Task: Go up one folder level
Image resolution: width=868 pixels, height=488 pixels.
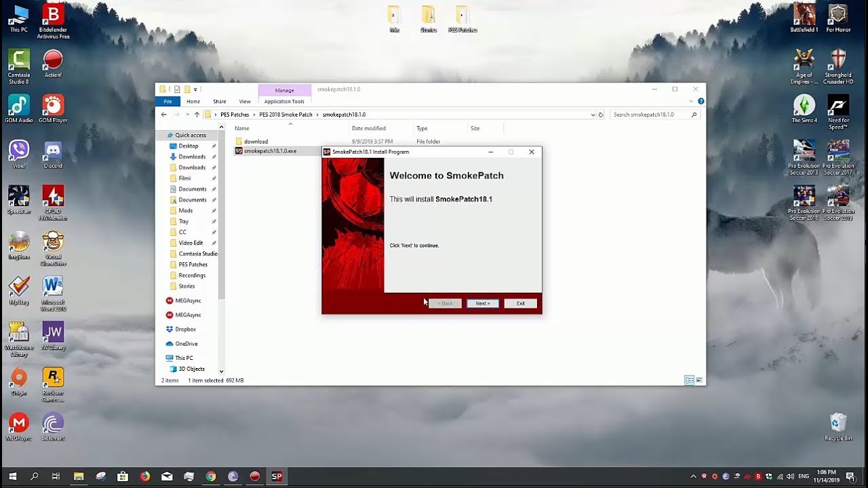Action: [197, 115]
